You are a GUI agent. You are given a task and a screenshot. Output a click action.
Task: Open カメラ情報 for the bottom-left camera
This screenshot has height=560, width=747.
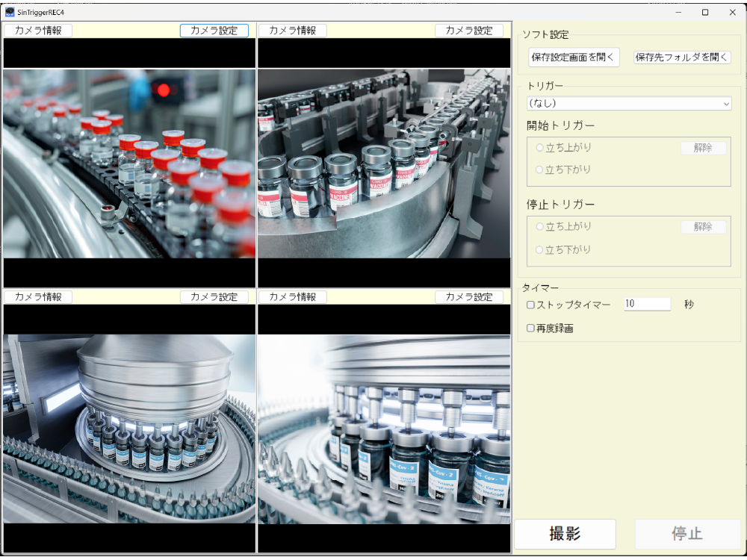pyautogui.click(x=38, y=297)
